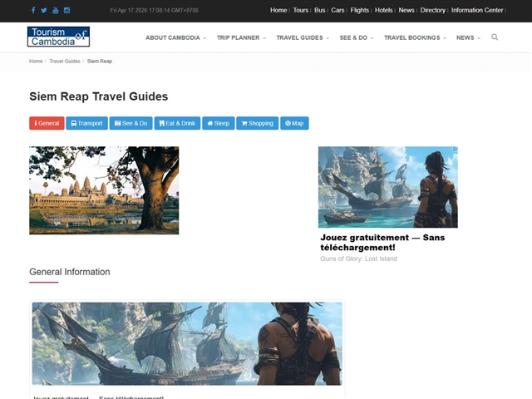532x399 pixels.
Task: Click the Tourism of Cambodia logo
Action: tap(58, 37)
